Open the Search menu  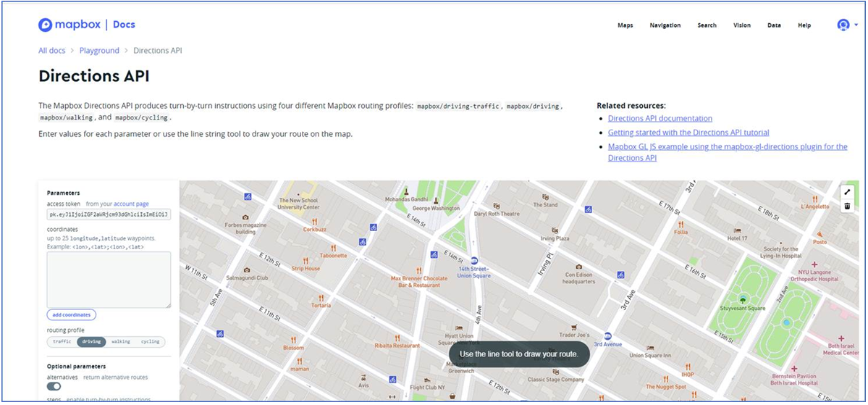click(x=707, y=25)
